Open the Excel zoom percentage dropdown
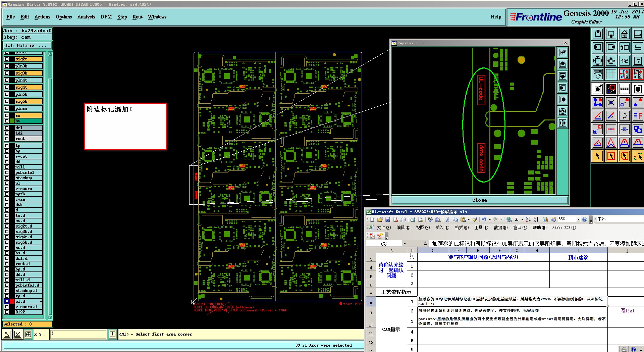Viewport: 644px width, 352px height. (x=578, y=219)
